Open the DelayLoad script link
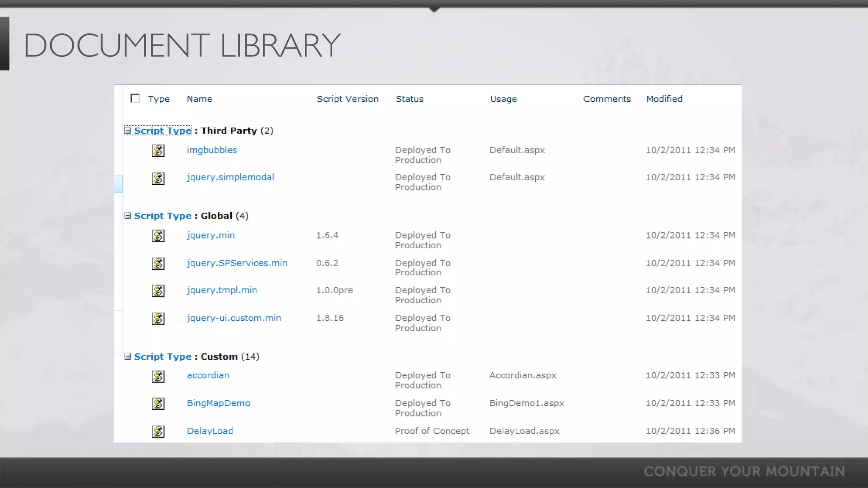This screenshot has height=488, width=868. [210, 431]
